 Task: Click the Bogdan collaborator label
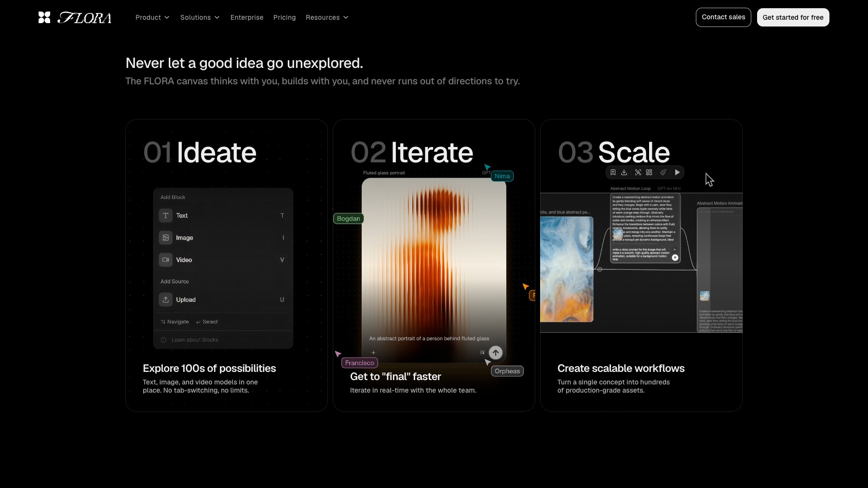click(x=348, y=219)
